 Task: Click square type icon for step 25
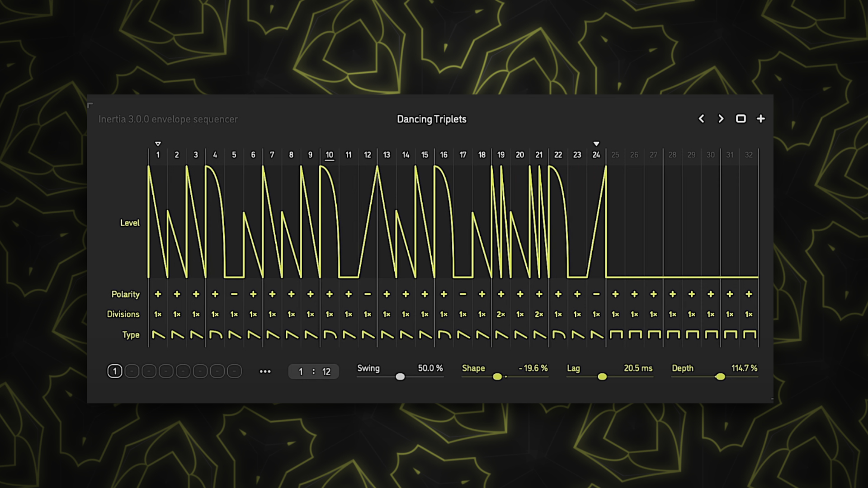pyautogui.click(x=616, y=335)
